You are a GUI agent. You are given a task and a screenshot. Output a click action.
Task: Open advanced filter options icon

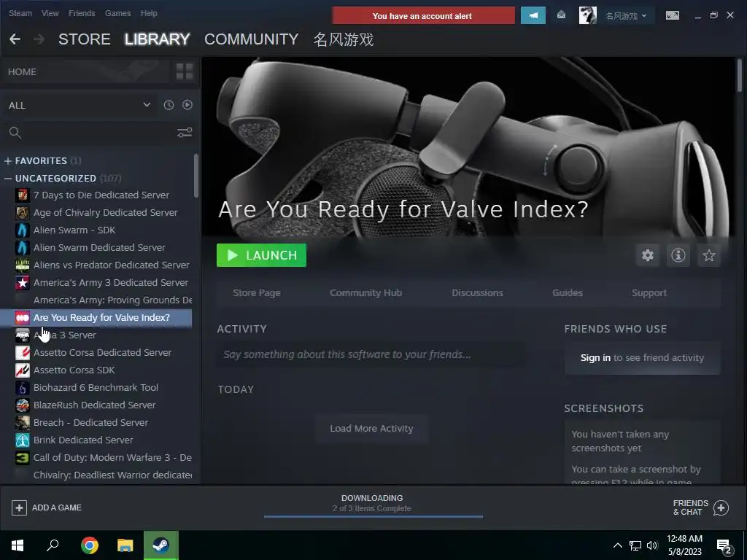[185, 133]
